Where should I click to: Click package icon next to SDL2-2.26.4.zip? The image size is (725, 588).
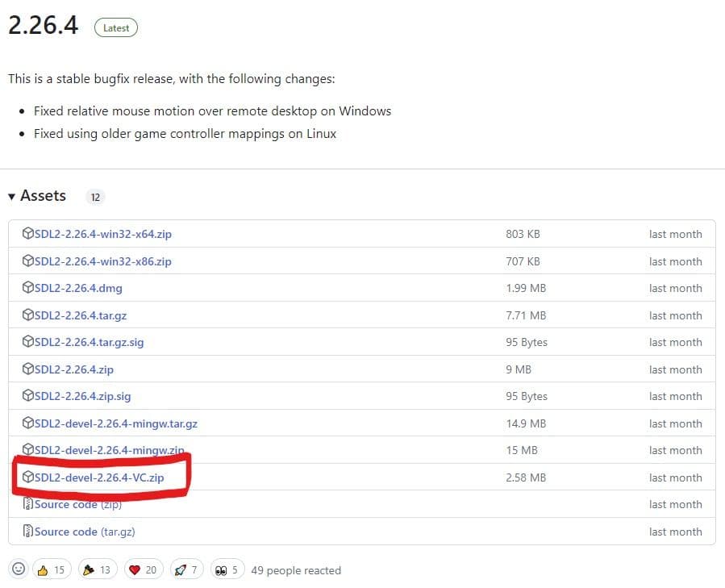pos(28,369)
